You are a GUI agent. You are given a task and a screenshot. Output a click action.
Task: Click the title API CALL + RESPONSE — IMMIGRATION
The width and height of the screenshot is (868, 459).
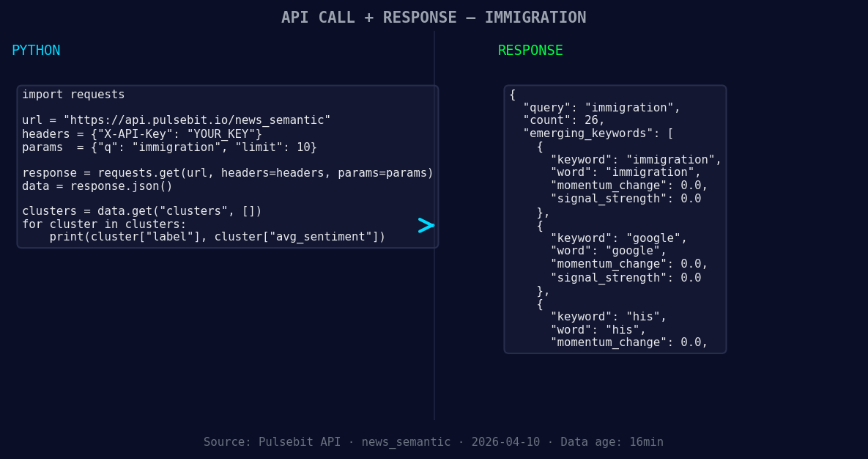click(x=434, y=17)
